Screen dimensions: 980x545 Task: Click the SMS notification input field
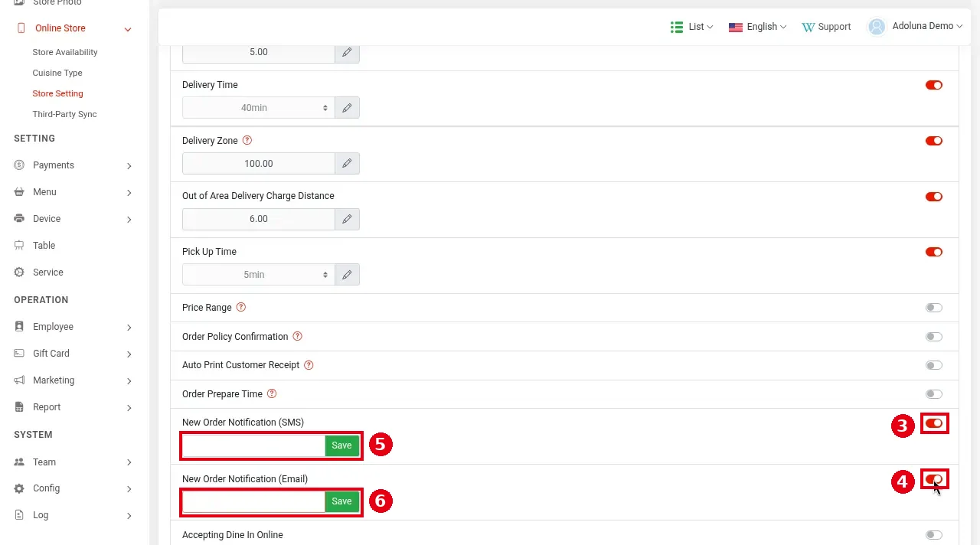click(254, 445)
